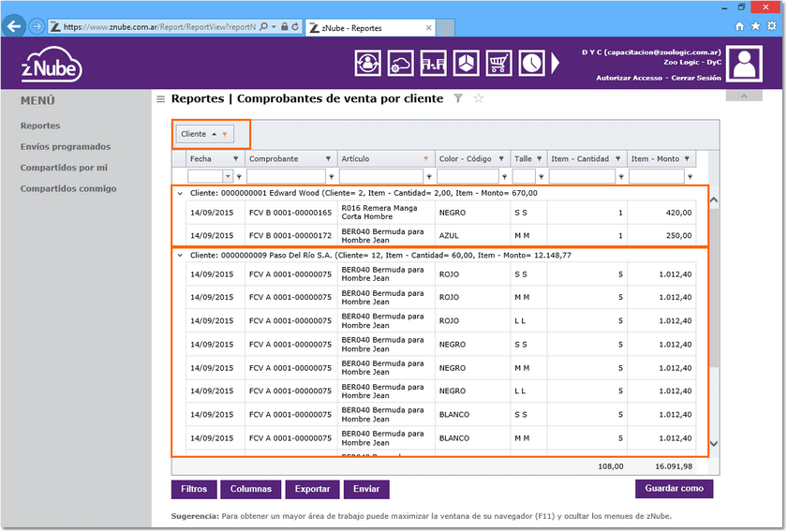Screen dimensions: 787x532
Task: Click the zNube cloud logo
Action: (x=52, y=65)
